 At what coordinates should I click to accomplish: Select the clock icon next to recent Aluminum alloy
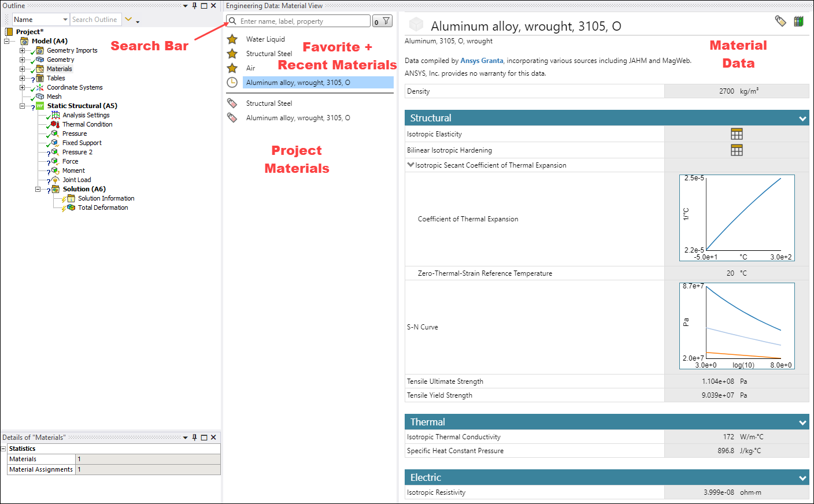tap(231, 81)
